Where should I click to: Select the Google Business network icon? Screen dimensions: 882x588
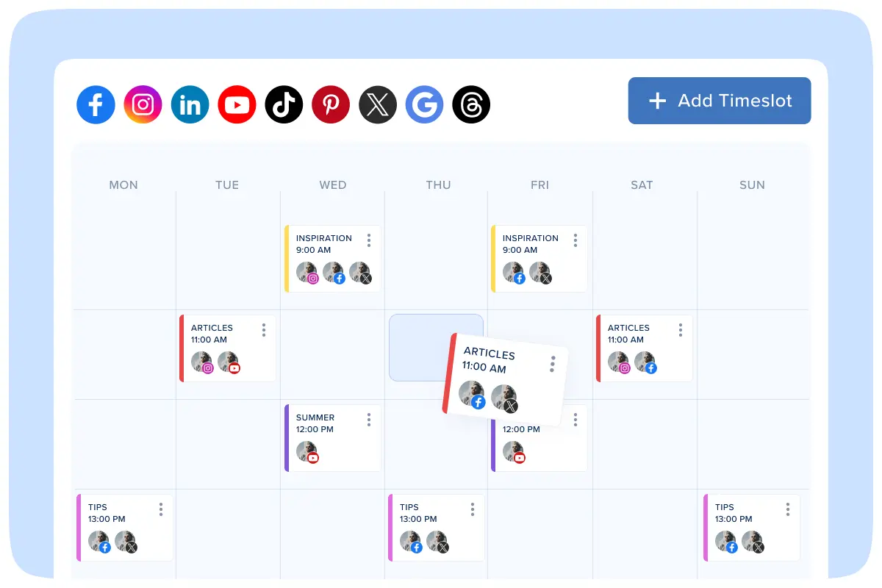(x=425, y=104)
